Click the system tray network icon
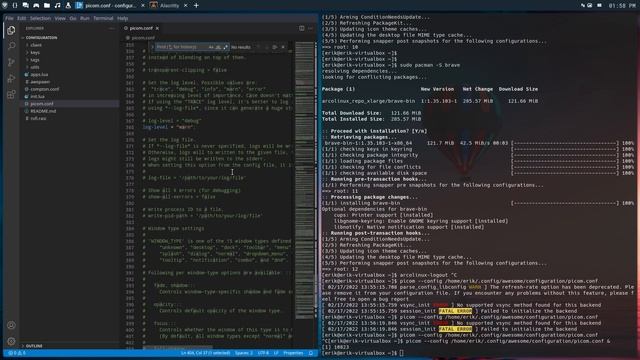Screen dimensions: 640x360 (583, 5)
